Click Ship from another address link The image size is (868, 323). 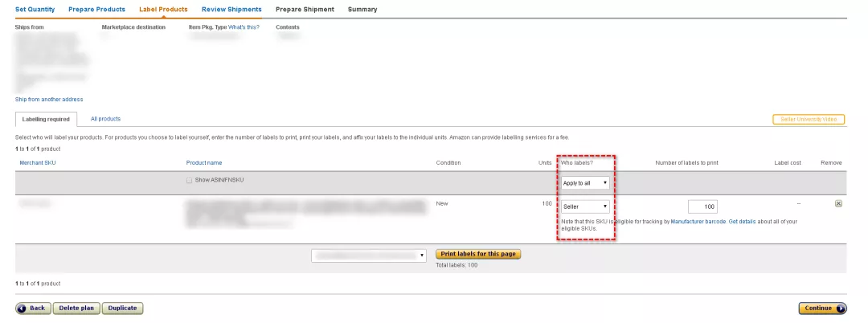pyautogui.click(x=49, y=100)
